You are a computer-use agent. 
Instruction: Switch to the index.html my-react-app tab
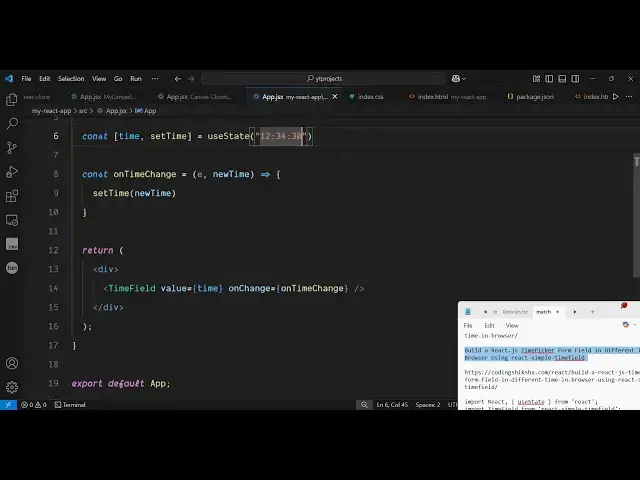[x=447, y=97]
